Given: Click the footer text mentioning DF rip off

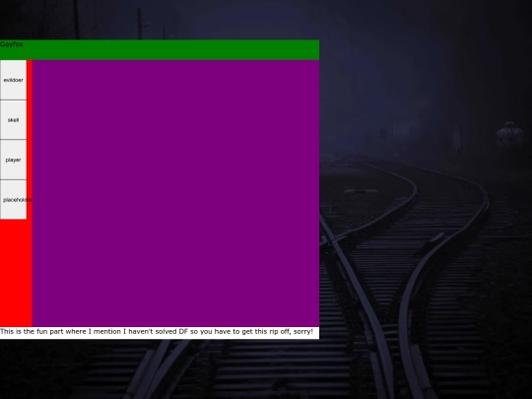Looking at the screenshot, I should pos(157,331).
